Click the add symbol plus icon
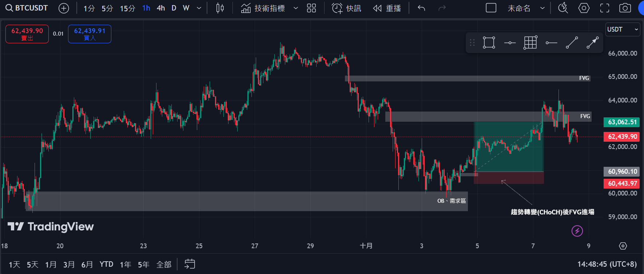Screen dimensions: 644x274 click(x=64, y=8)
